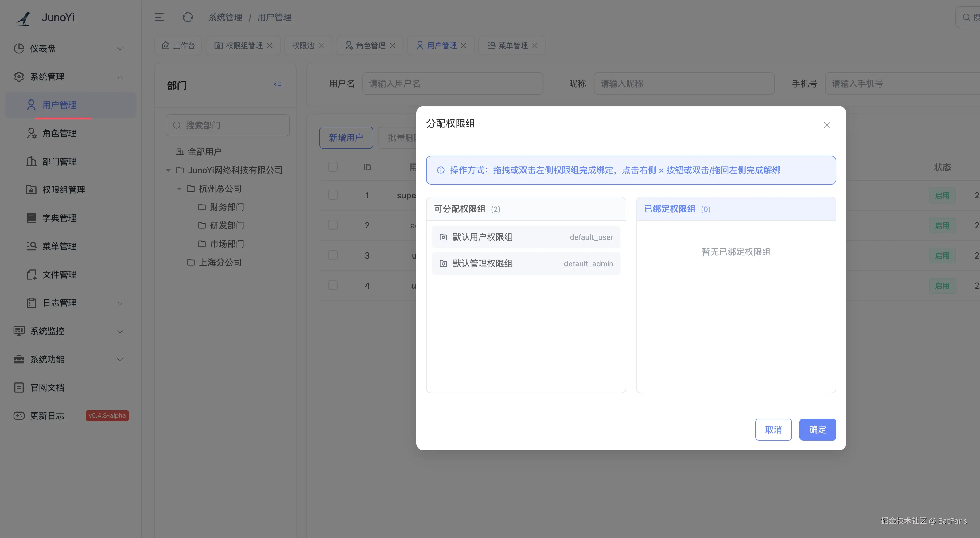The image size is (980, 538).
Task: Expand the 系统监控 sidebar section
Action: click(120, 331)
